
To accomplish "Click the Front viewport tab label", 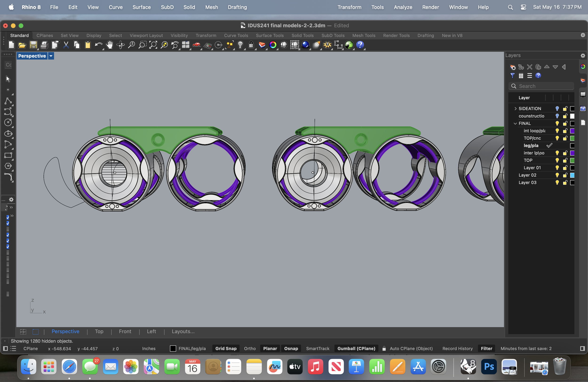I will point(125,332).
